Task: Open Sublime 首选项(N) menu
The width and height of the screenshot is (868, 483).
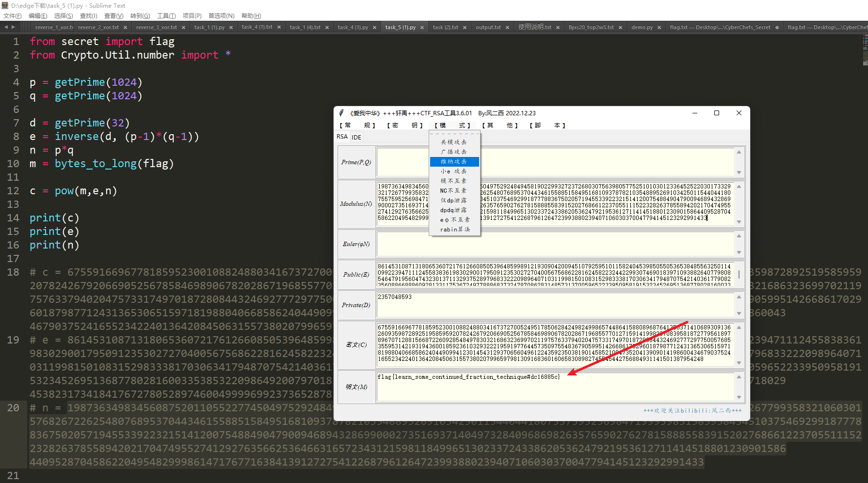Action: 222,16
